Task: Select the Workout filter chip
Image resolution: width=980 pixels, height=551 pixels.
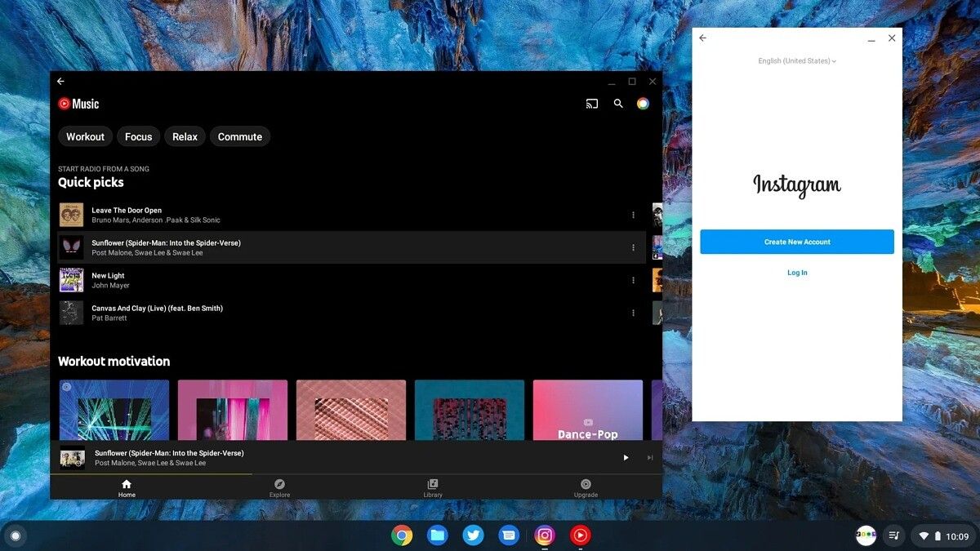Action: pyautogui.click(x=85, y=136)
